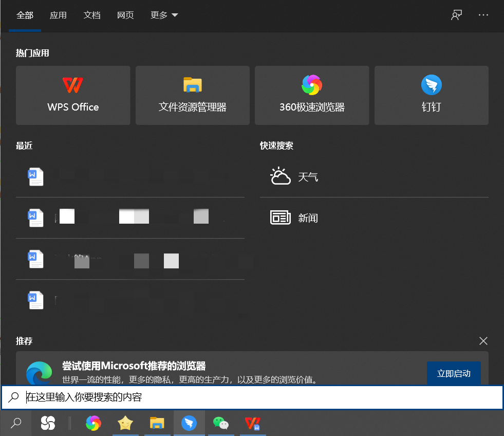
Task: Open the favorites star on the taskbar
Action: (125, 423)
